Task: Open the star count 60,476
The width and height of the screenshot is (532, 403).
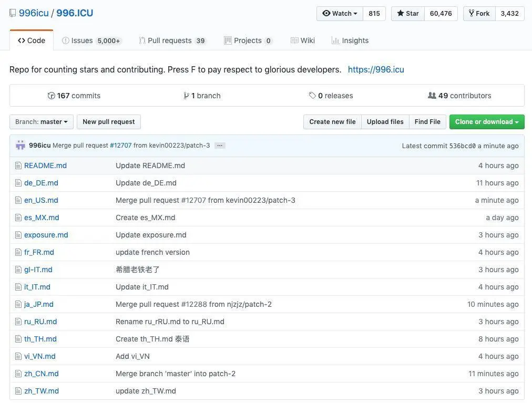Action: coord(441,14)
